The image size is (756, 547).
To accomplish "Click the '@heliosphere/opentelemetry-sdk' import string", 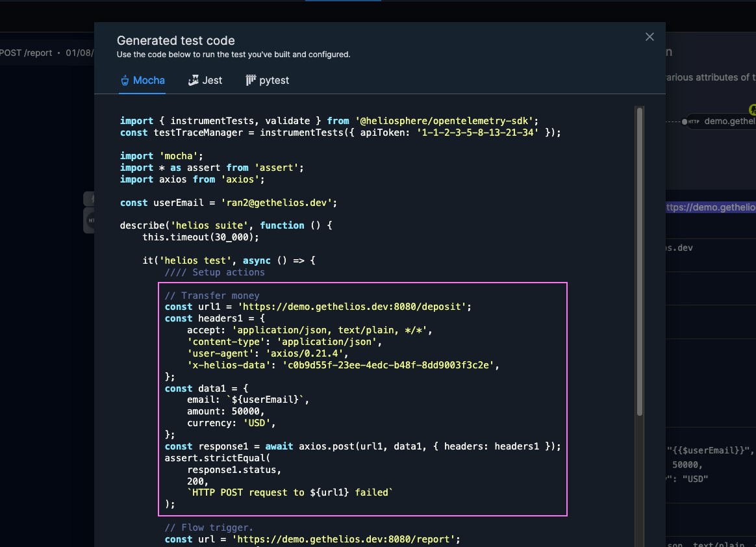I will (x=444, y=121).
